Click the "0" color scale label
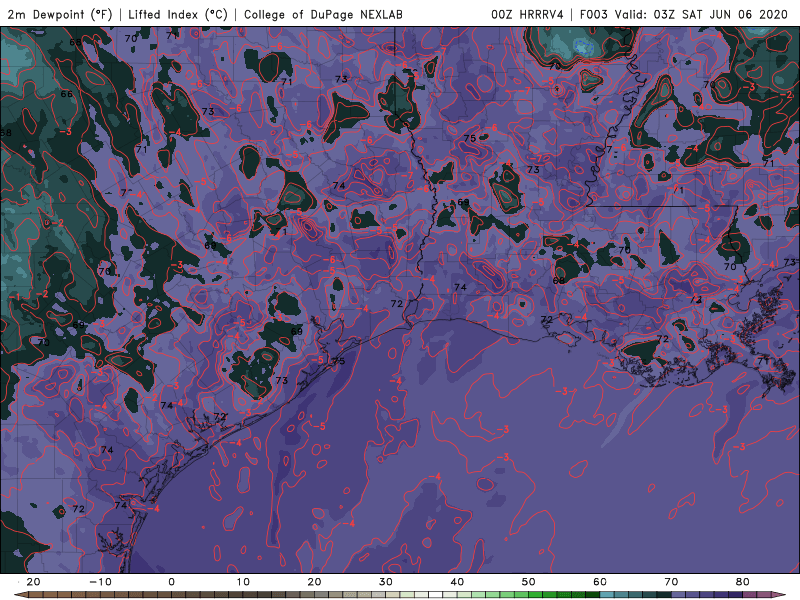Viewport: 800px width, 600px height. [x=171, y=582]
